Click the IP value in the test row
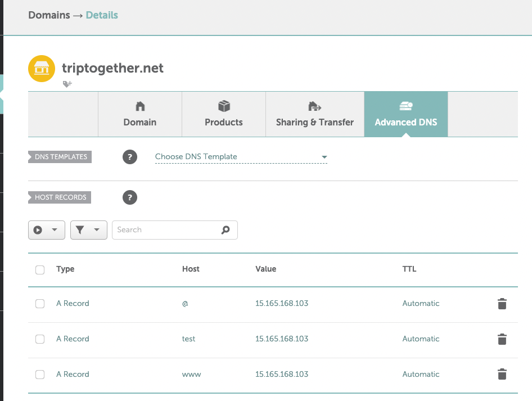The image size is (532, 401). (x=282, y=339)
